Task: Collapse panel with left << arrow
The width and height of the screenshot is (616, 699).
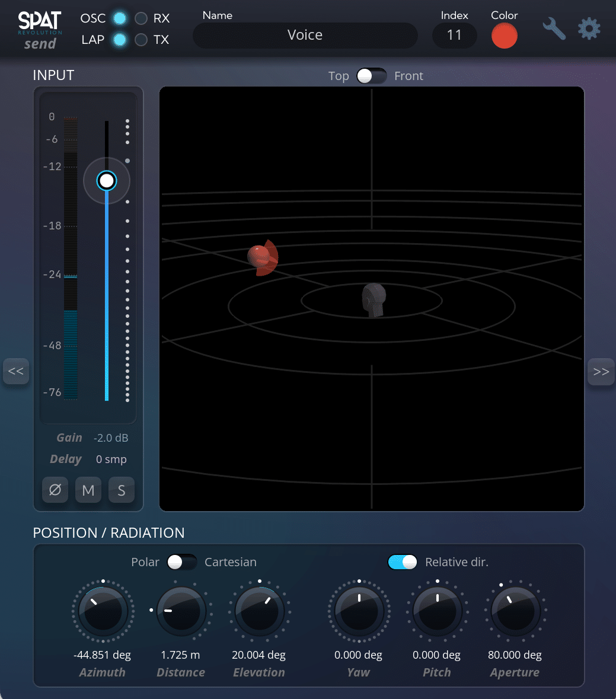Action: [16, 372]
